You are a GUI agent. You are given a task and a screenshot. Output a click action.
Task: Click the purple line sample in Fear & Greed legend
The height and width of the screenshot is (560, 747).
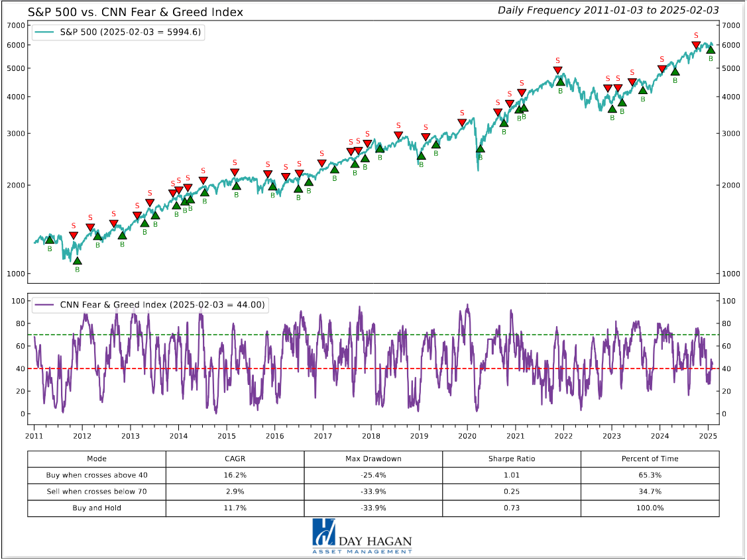(x=45, y=305)
